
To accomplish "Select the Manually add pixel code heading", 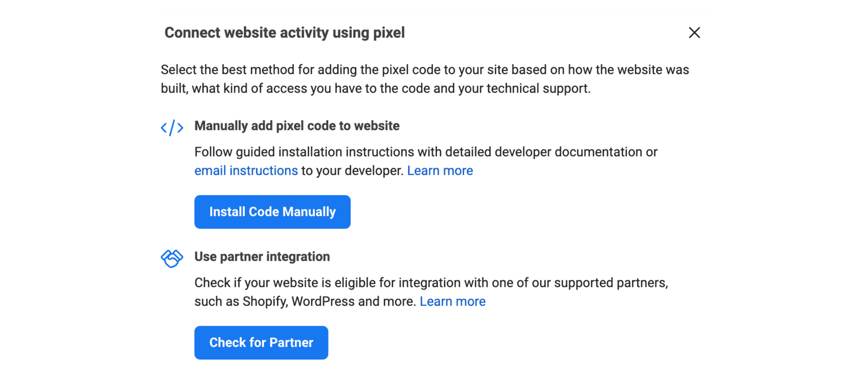I will [x=297, y=126].
